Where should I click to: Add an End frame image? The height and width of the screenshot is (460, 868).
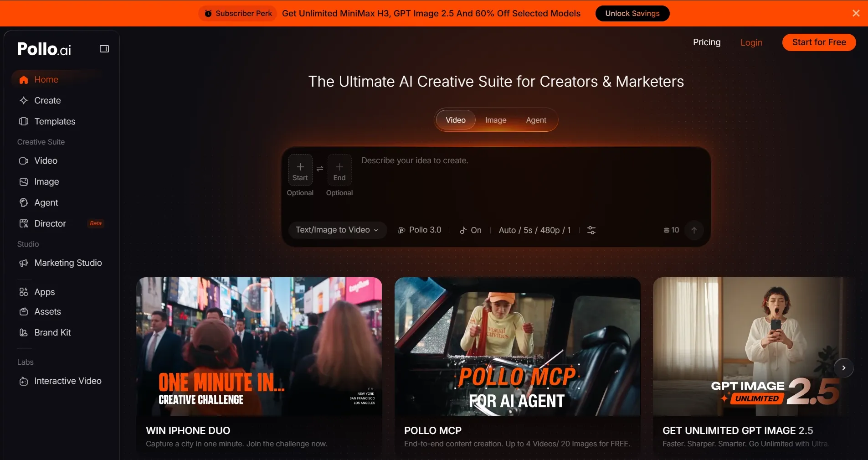pos(339,170)
